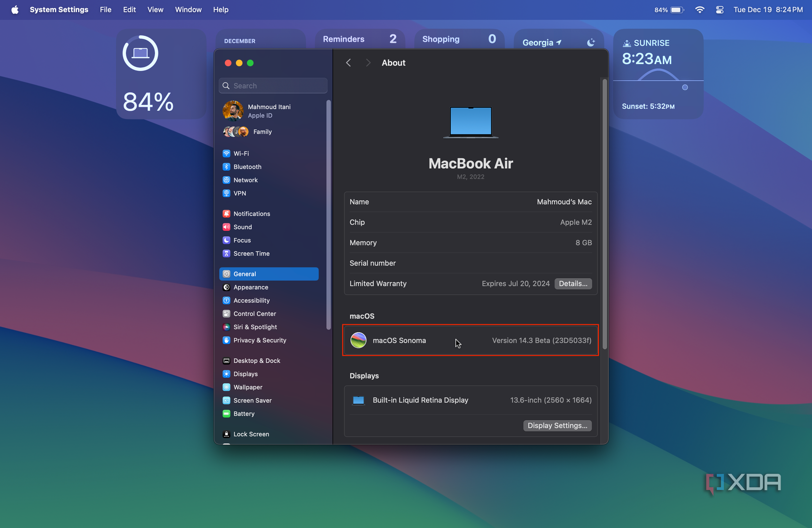This screenshot has width=812, height=528.
Task: Open the Help menu
Action: click(x=221, y=9)
